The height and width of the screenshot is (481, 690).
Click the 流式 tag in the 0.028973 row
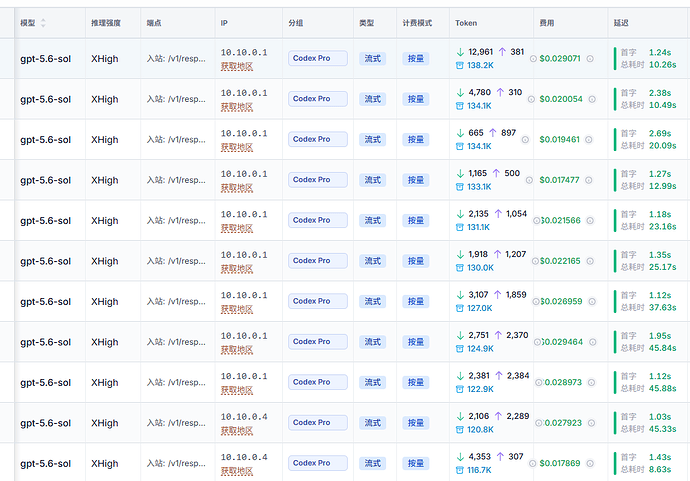click(372, 382)
